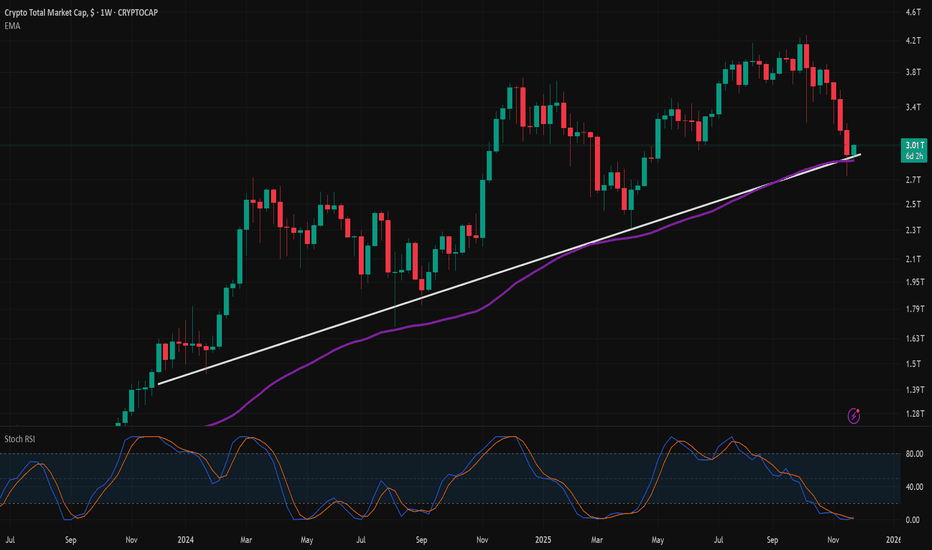Click the latest green weekly candle
Viewport: 932px width, 550px height.
[x=854, y=150]
